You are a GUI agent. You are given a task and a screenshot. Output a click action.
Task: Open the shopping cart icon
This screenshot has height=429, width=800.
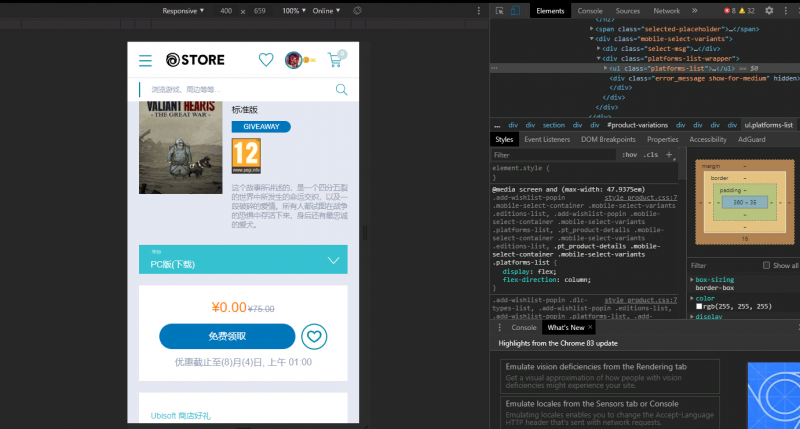337,59
